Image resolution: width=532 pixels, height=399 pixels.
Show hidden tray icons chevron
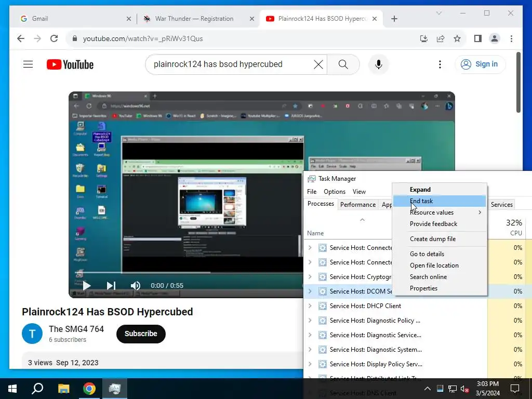pos(427,389)
